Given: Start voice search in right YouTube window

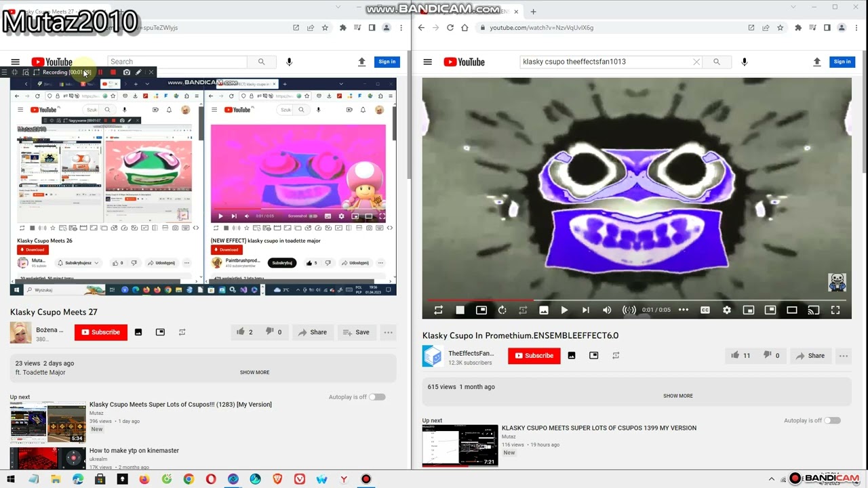Looking at the screenshot, I should pos(744,62).
